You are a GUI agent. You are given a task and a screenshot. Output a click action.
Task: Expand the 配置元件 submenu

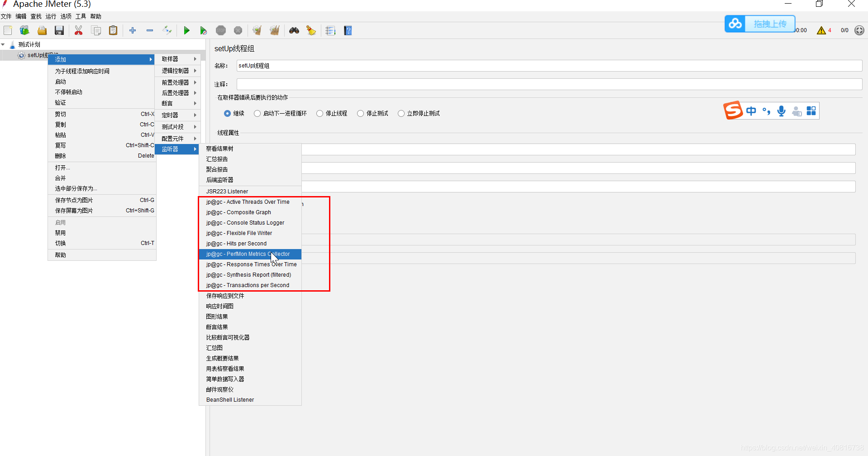[177, 139]
